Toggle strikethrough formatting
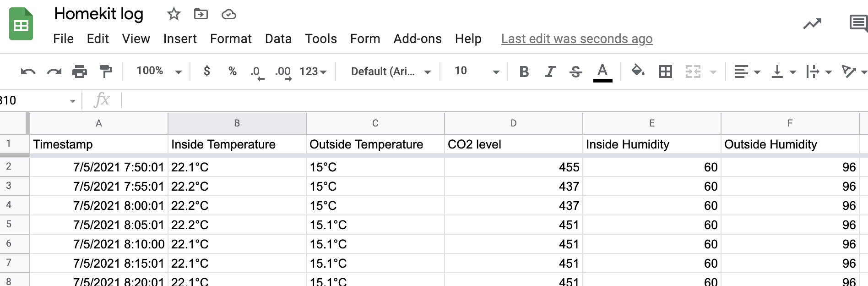 point(575,71)
